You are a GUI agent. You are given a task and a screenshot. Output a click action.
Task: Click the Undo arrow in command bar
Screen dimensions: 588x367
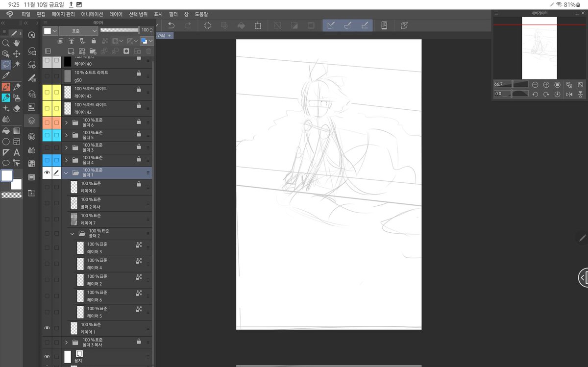(x=171, y=25)
